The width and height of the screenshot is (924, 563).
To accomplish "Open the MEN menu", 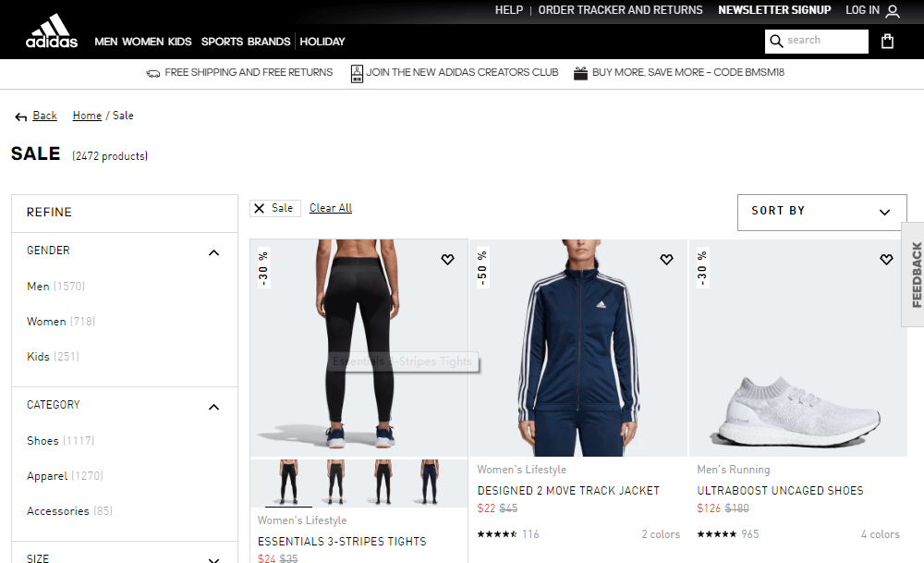I will click(x=106, y=42).
